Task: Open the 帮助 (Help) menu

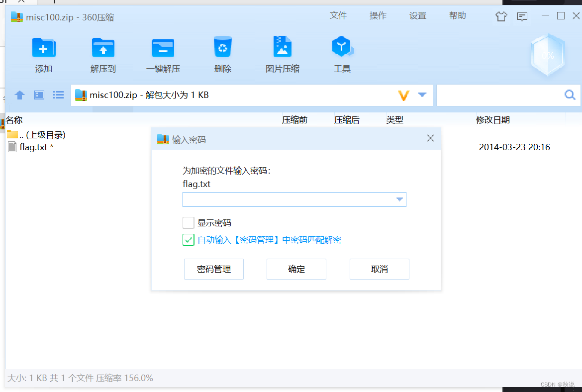Action: pos(457,15)
